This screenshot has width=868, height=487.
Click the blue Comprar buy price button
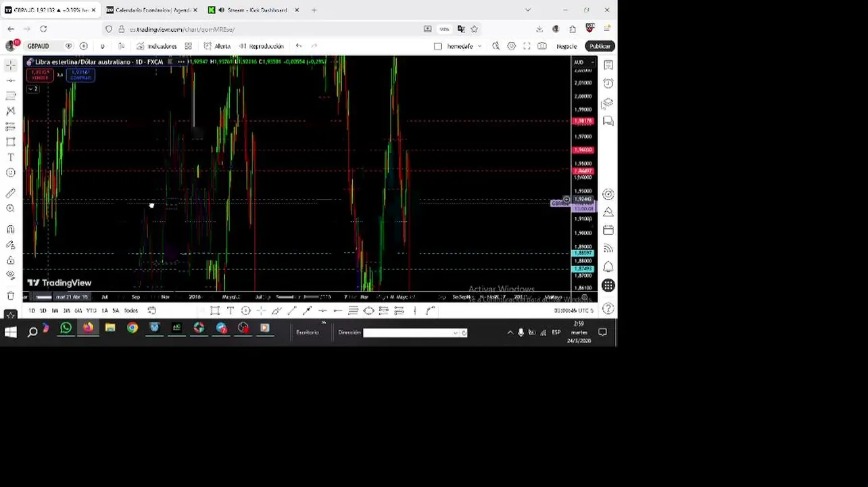pyautogui.click(x=80, y=75)
